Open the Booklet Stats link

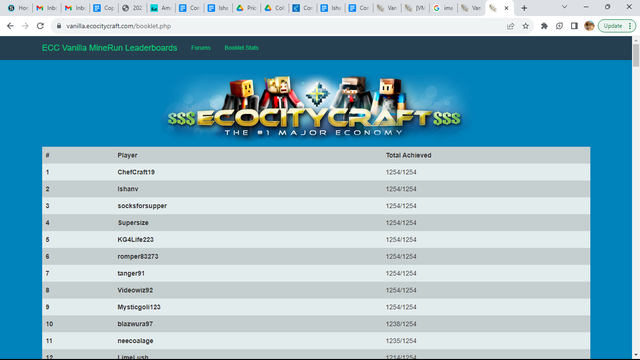pos(241,48)
